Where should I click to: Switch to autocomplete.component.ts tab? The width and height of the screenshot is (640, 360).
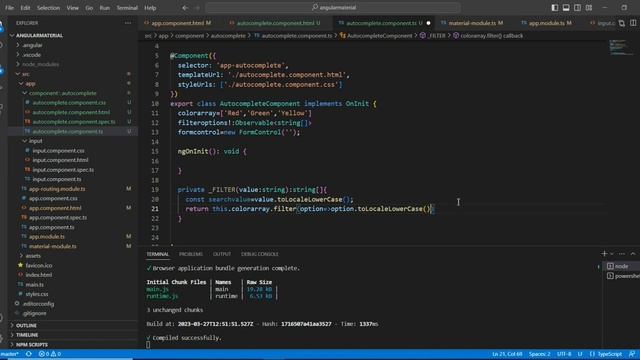coord(384,23)
